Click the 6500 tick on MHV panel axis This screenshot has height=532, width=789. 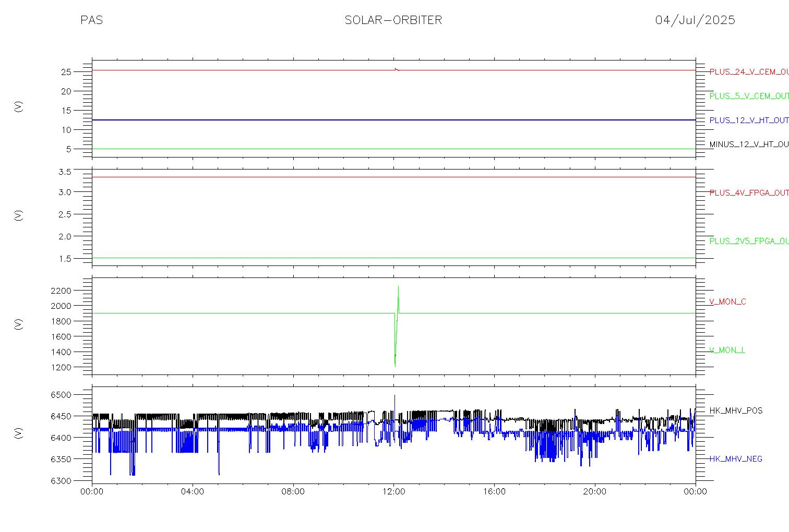[61, 395]
